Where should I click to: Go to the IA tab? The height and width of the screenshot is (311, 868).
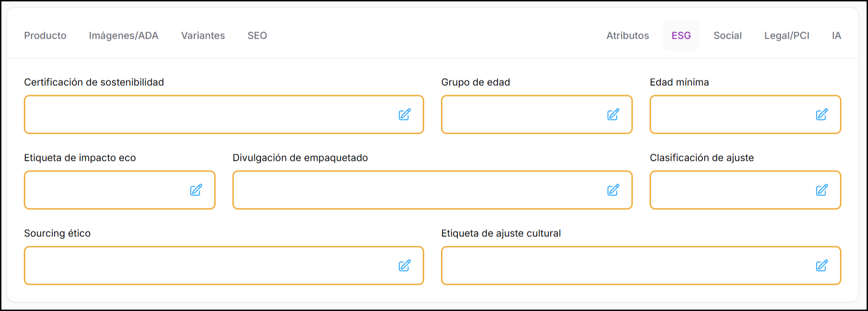(836, 35)
